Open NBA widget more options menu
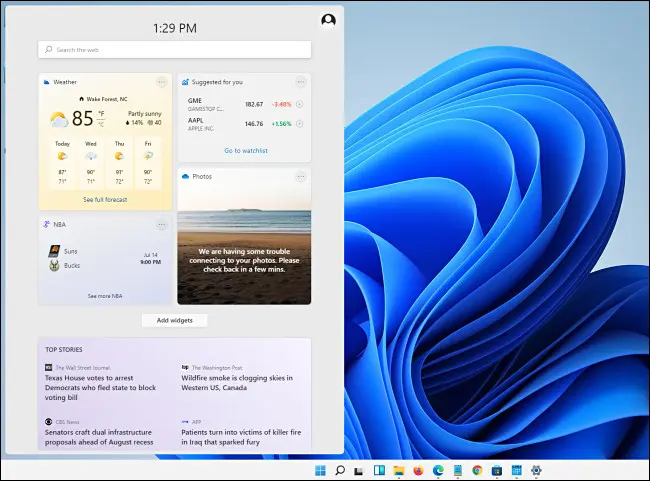The width and height of the screenshot is (650, 481). 161,225
